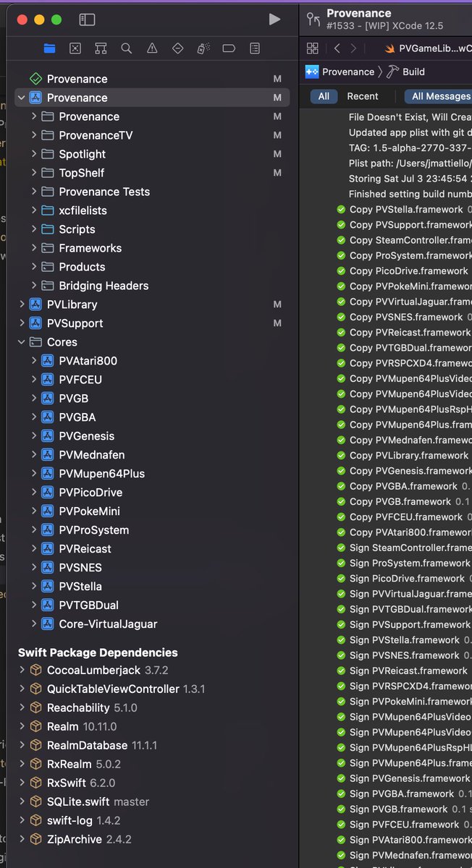Click the Provenance breadcrumb in jump bar
Image resolution: width=472 pixels, height=868 pixels.
[340, 72]
